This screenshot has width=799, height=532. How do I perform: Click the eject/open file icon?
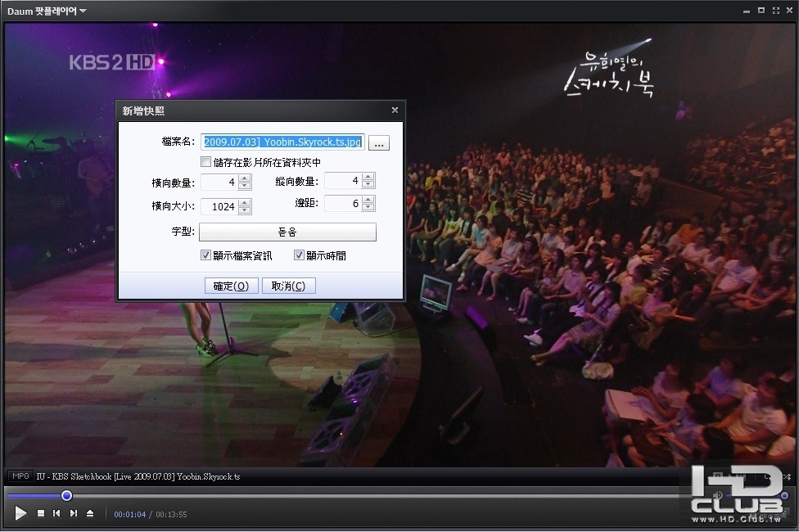tap(90, 513)
